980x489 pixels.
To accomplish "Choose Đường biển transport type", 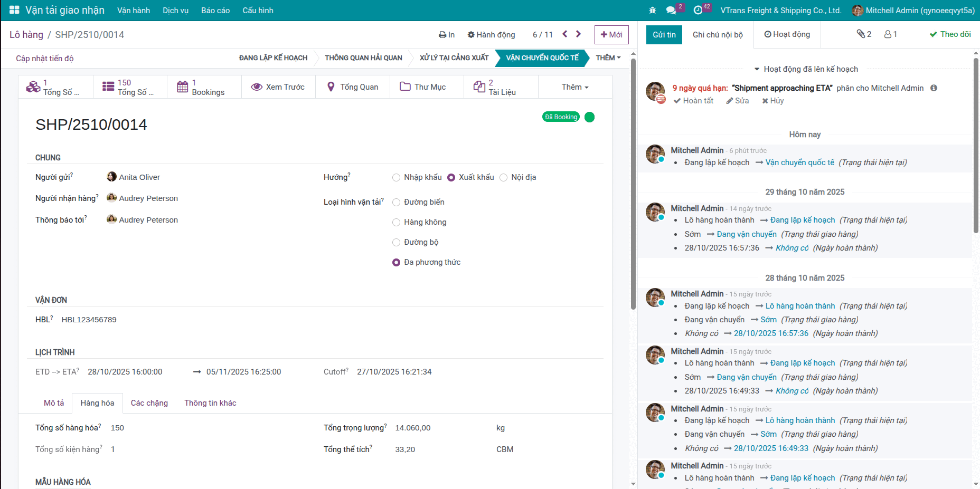I will (396, 203).
